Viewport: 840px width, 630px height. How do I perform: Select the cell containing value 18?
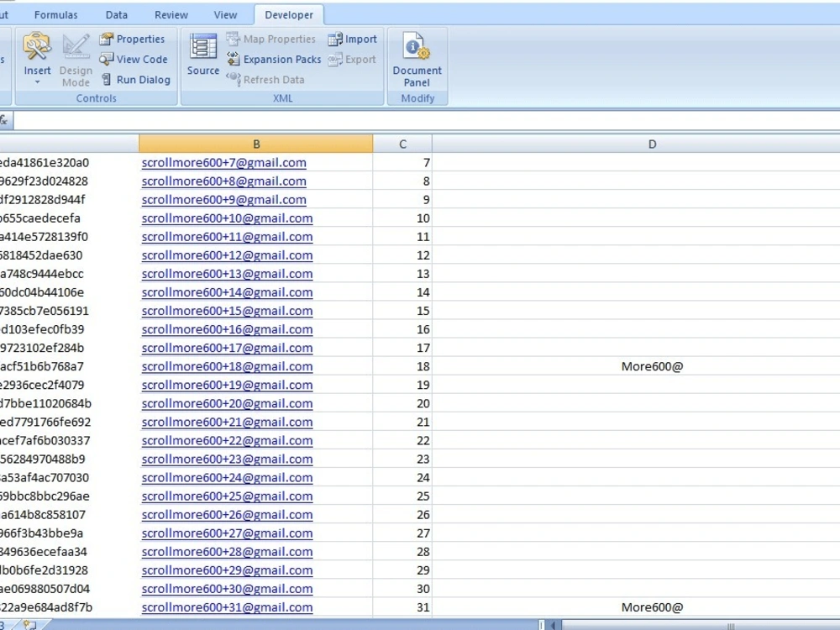click(x=402, y=366)
